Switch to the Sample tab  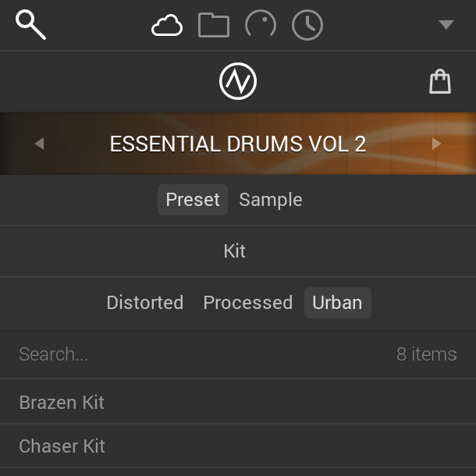271,200
